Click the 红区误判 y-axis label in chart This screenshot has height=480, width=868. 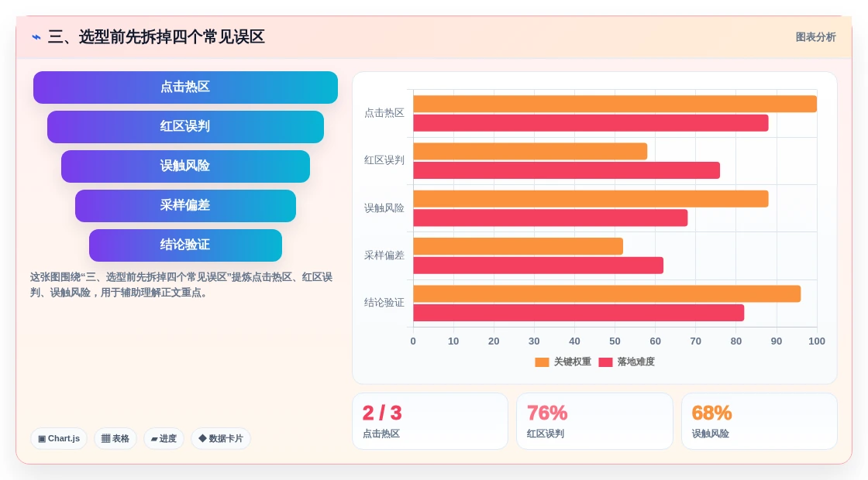point(384,160)
